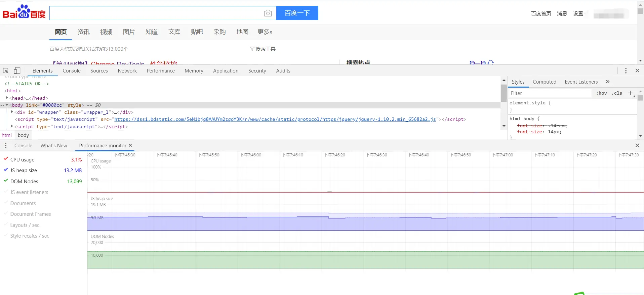Switch to the Console tab in DevTools
The width and height of the screenshot is (644, 295).
point(72,70)
